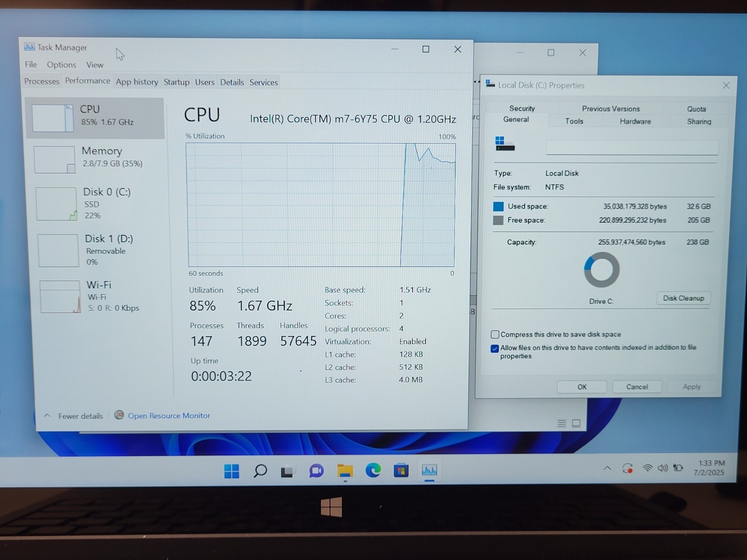Open Previous Versions tab
This screenshot has height=560, width=747.
(x=611, y=108)
